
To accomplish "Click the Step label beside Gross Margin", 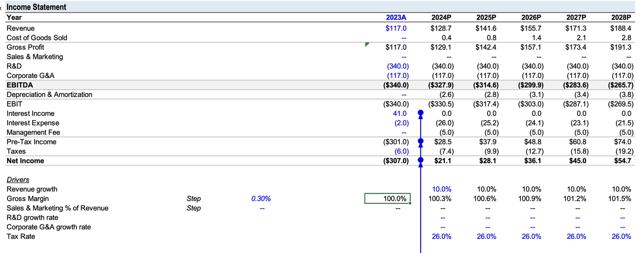I will (x=193, y=199).
